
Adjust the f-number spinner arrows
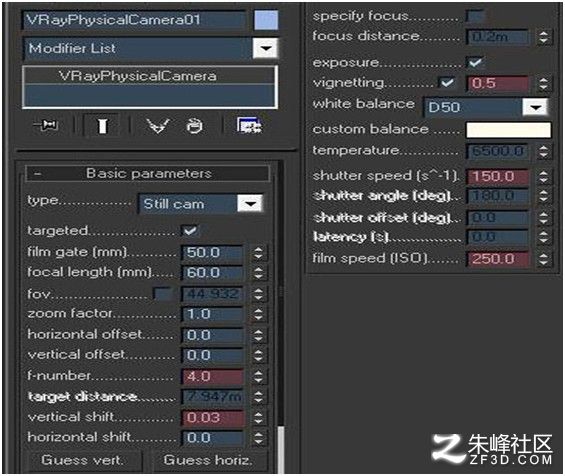pyautogui.click(x=258, y=377)
